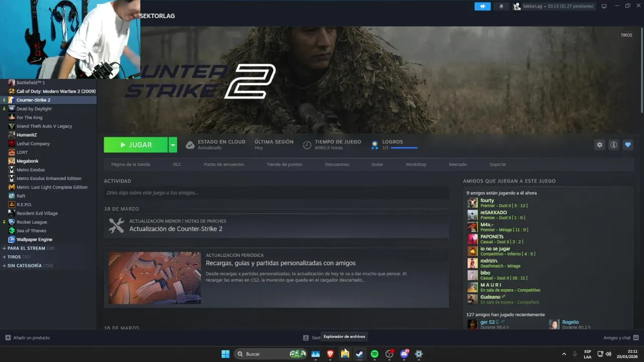This screenshot has width=644, height=362.
Task: Open the Workshop tab
Action: (x=416, y=164)
